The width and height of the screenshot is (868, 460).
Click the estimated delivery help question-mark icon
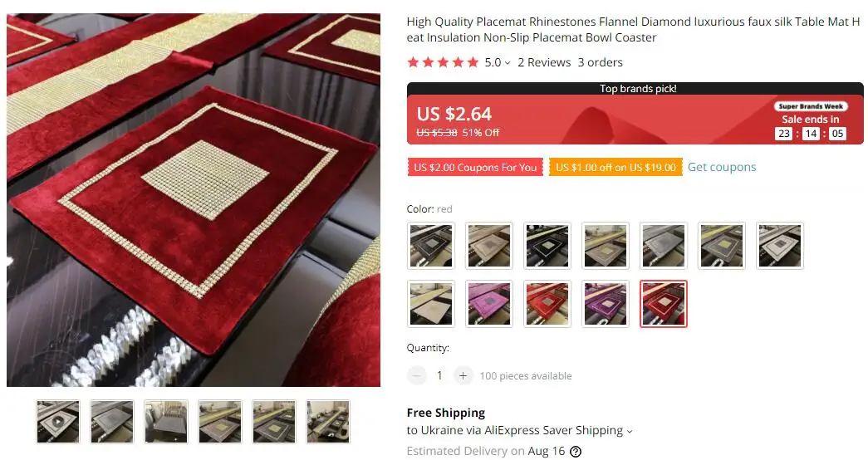pyautogui.click(x=576, y=452)
